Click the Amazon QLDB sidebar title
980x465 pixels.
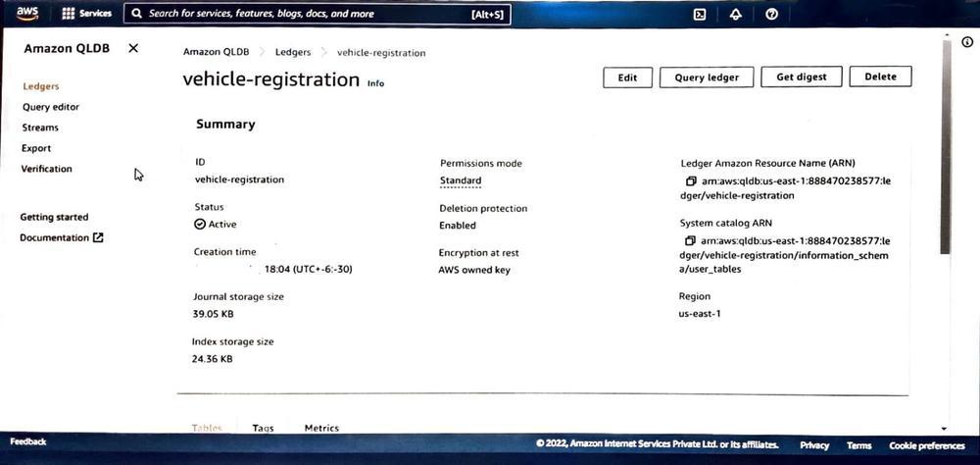(67, 48)
